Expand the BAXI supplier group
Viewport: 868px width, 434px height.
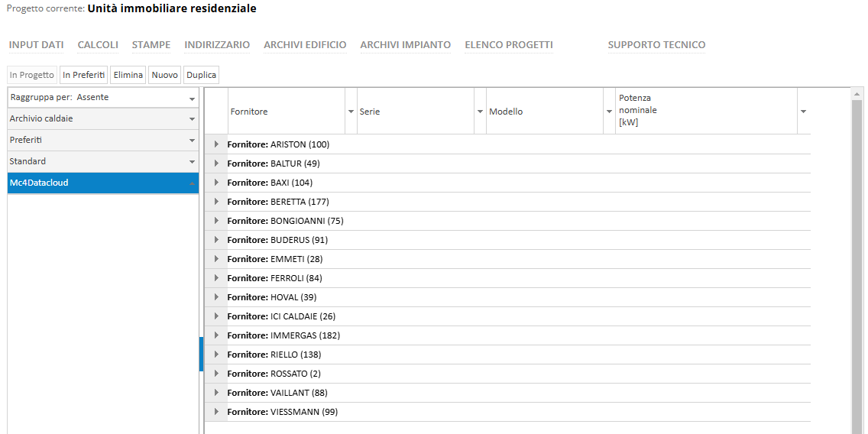click(216, 183)
